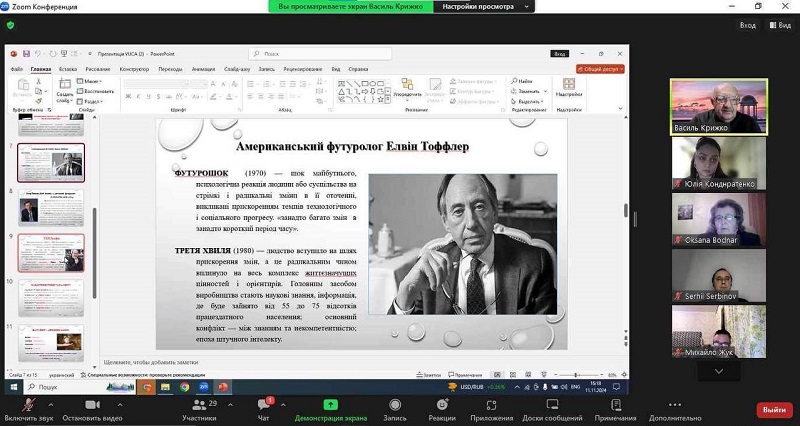Click Упорядочить arrange icon
Screen dimensions: 800x426
pyautogui.click(x=407, y=88)
